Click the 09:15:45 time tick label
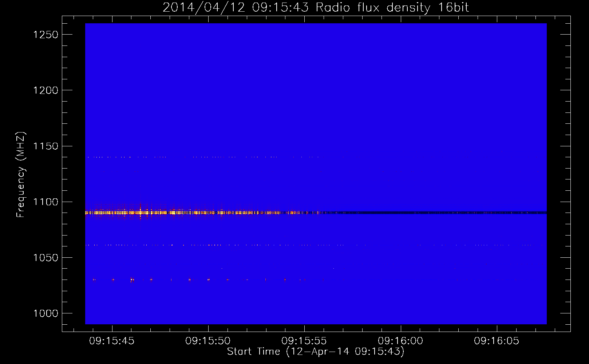This screenshot has width=589, height=364. click(x=112, y=341)
